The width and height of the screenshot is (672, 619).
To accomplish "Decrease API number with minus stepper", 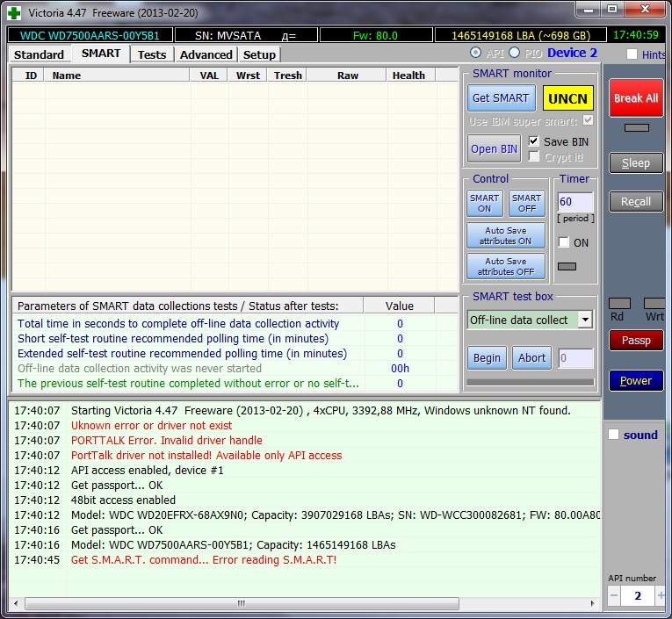I will coord(615,596).
